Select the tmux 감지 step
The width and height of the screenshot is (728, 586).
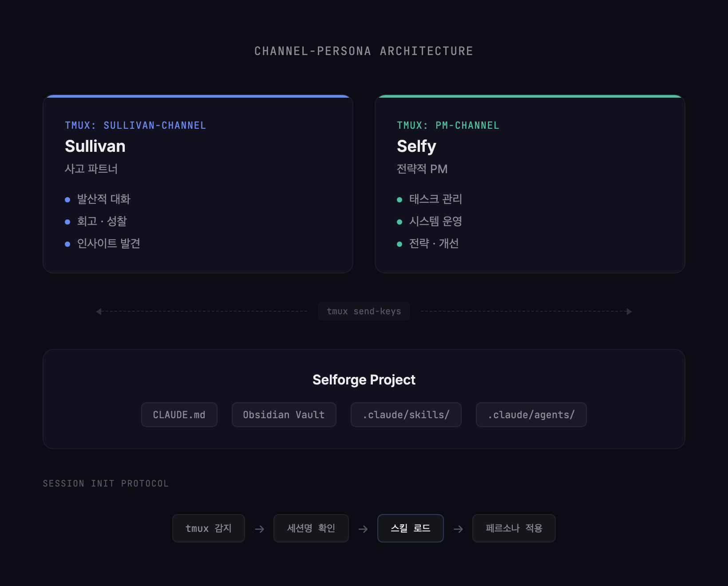(x=209, y=528)
